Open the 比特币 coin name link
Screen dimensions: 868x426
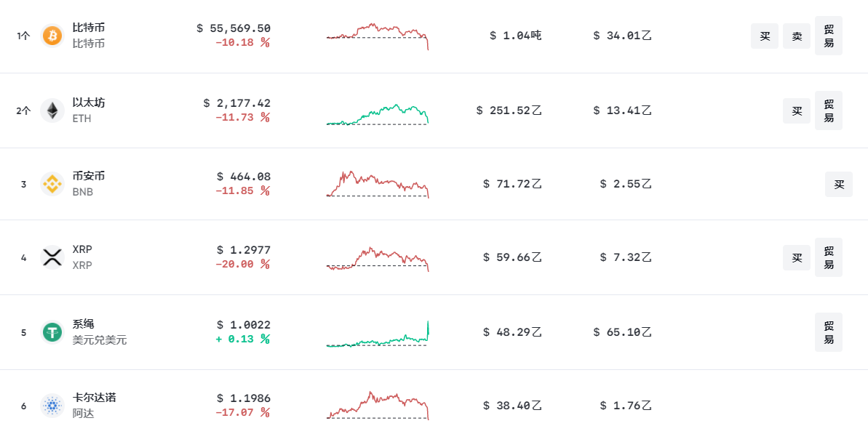[89, 28]
